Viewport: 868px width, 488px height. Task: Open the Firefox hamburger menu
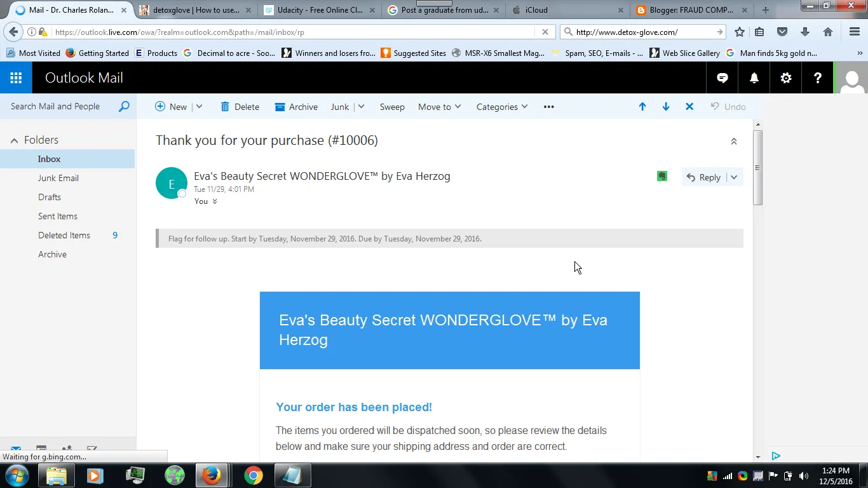coord(855,32)
